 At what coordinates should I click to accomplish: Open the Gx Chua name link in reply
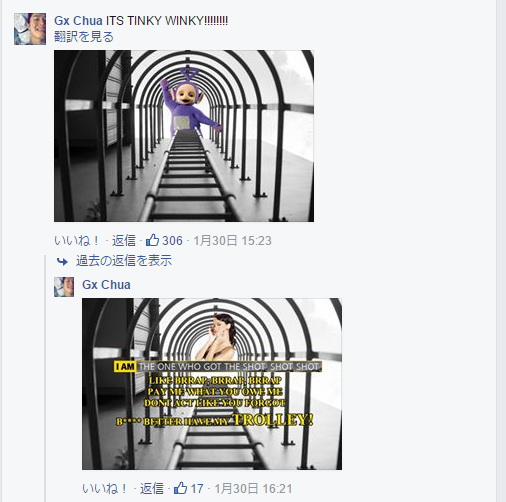tap(106, 285)
